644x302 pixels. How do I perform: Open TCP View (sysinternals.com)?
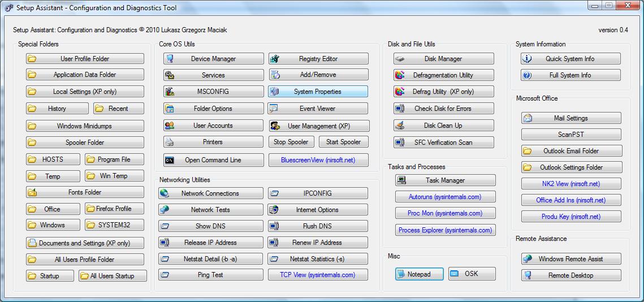click(x=318, y=275)
